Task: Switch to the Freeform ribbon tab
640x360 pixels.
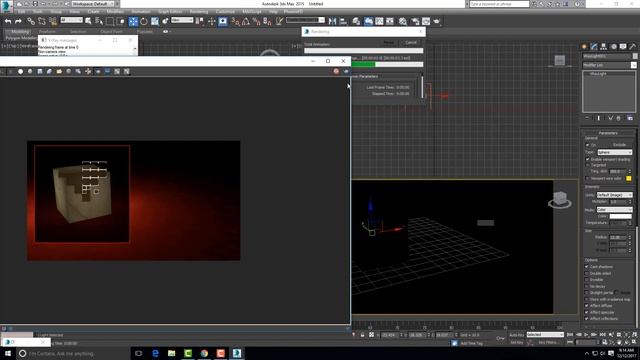Action: tap(47, 31)
